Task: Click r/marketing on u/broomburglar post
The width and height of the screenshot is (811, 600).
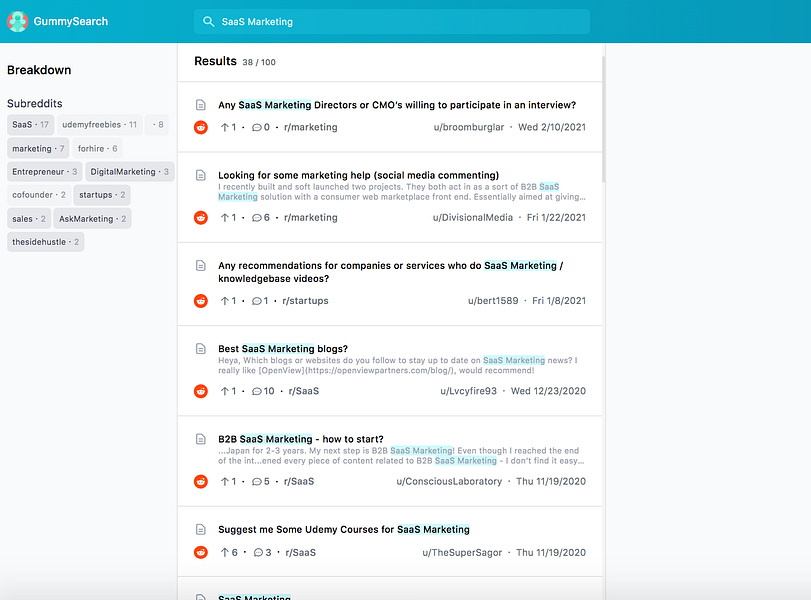Action: pyautogui.click(x=311, y=127)
